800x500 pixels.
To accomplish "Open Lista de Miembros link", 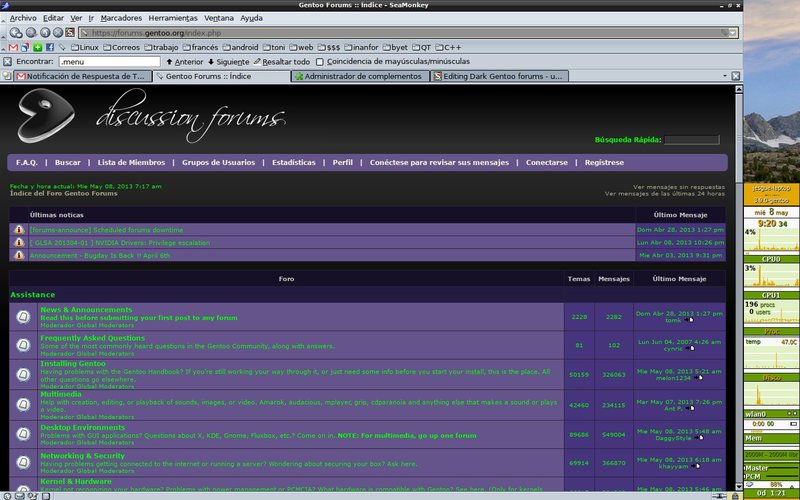I will click(131, 163).
